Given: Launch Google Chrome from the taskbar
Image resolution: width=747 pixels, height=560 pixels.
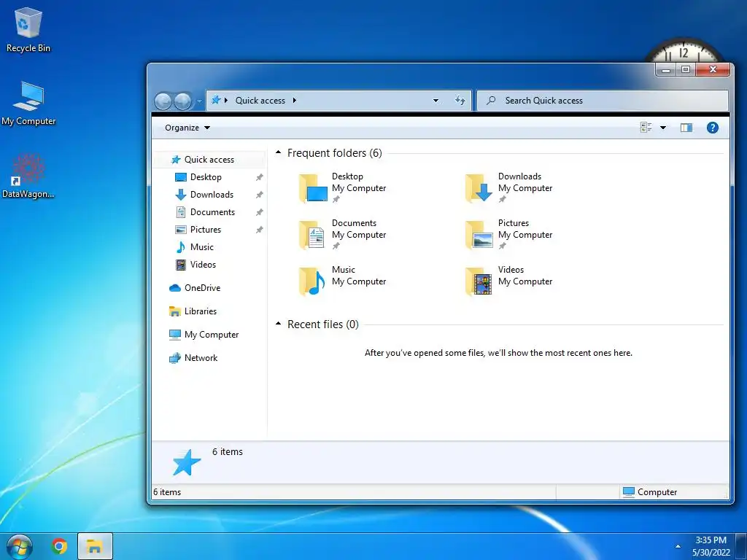Looking at the screenshot, I should point(59,546).
